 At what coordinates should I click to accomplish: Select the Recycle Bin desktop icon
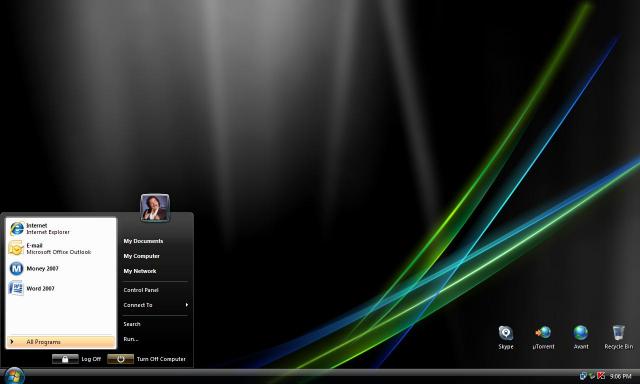(619, 337)
